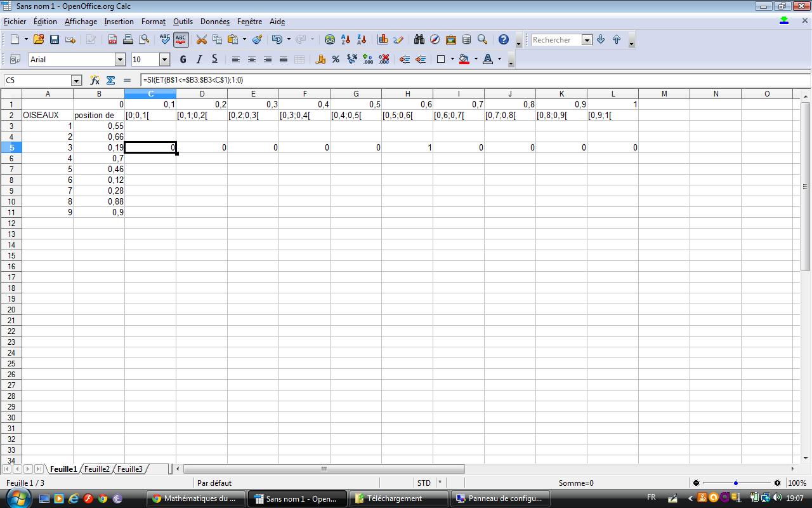Delete a decimal place

point(384,59)
